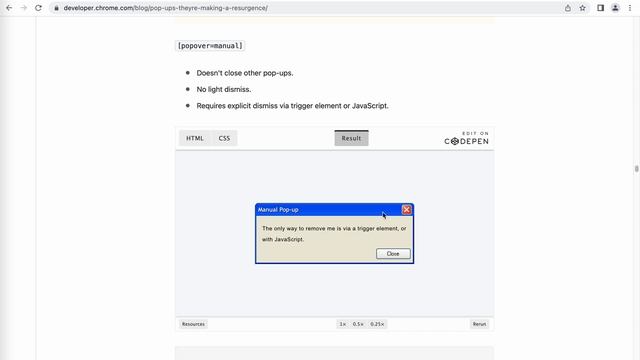Screen dimensions: 640x360
Task: Set embed zoom to 0.25x
Action: pos(377,324)
